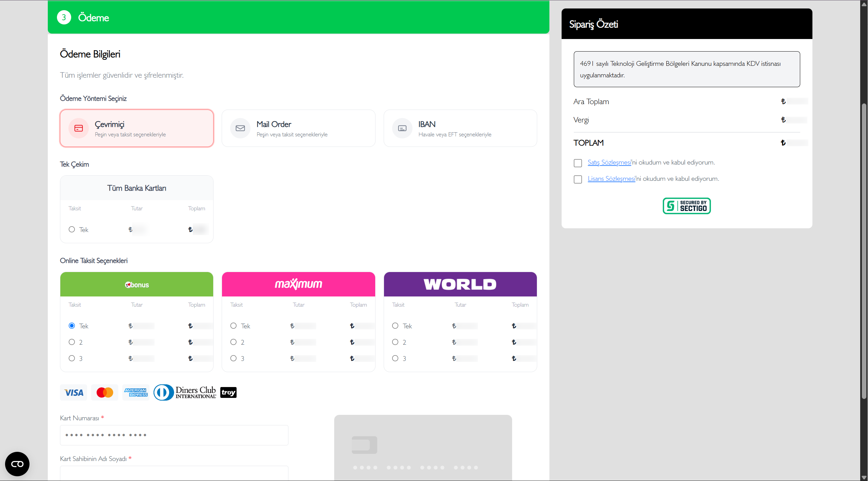
Task: Click the Ödeme step header
Action: pos(298,17)
